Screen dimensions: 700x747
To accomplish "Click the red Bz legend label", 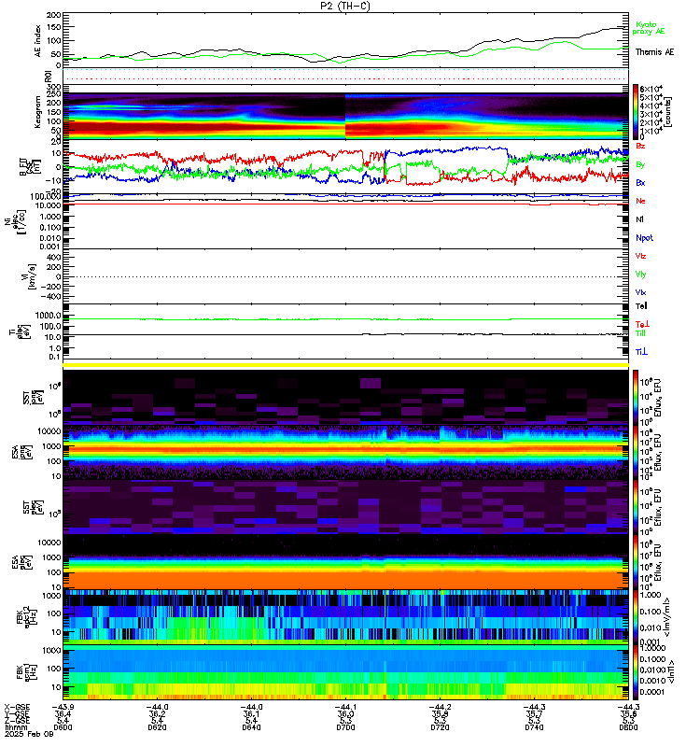I will point(640,146).
